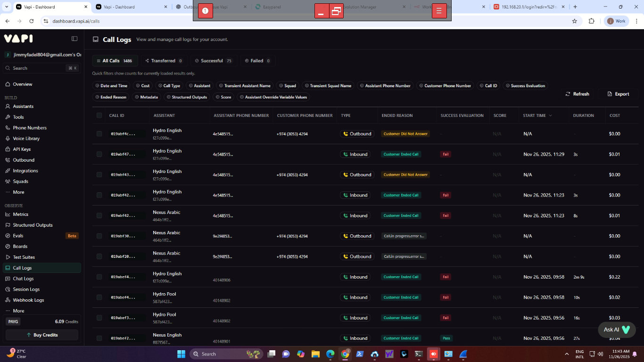Open the Ended Reason filter
Screen dimensions: 644x362
click(x=111, y=97)
